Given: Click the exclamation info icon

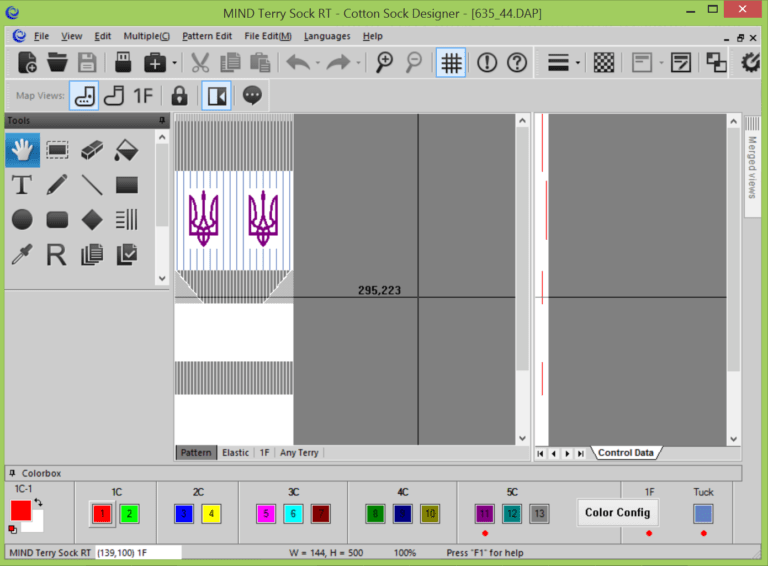Looking at the screenshot, I should tap(487, 63).
